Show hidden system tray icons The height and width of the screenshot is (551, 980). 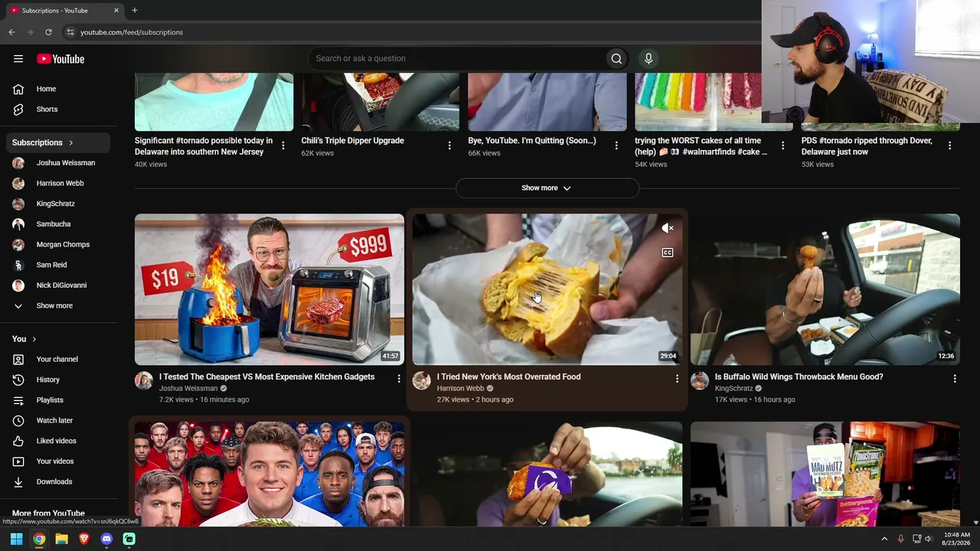884,539
